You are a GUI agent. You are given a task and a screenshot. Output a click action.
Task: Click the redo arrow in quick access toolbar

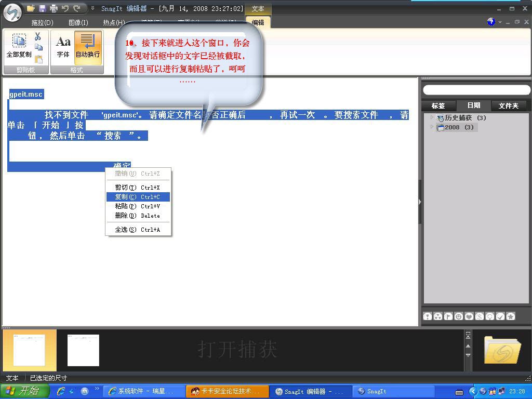click(77, 8)
